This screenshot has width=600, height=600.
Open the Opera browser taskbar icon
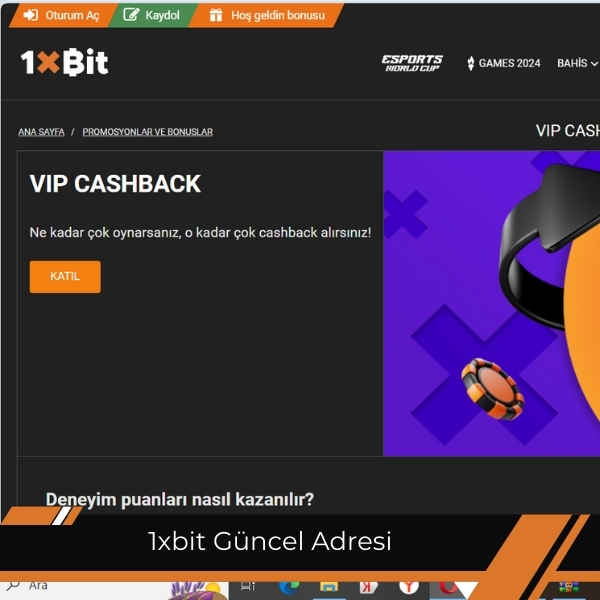[448, 586]
